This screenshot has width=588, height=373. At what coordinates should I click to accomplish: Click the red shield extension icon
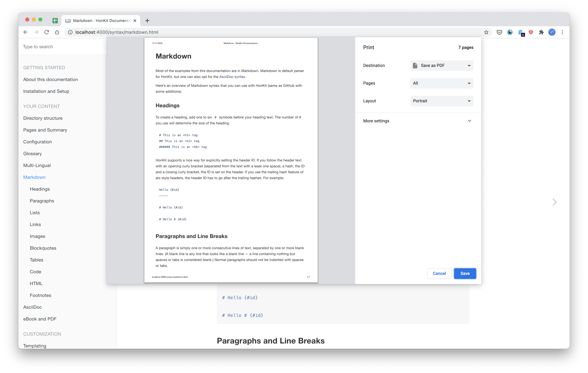(531, 32)
